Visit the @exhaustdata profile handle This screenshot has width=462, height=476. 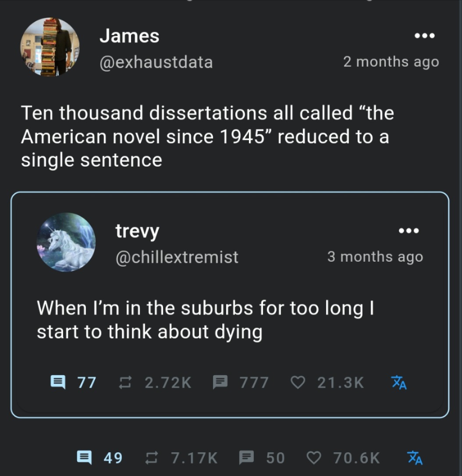tap(156, 62)
